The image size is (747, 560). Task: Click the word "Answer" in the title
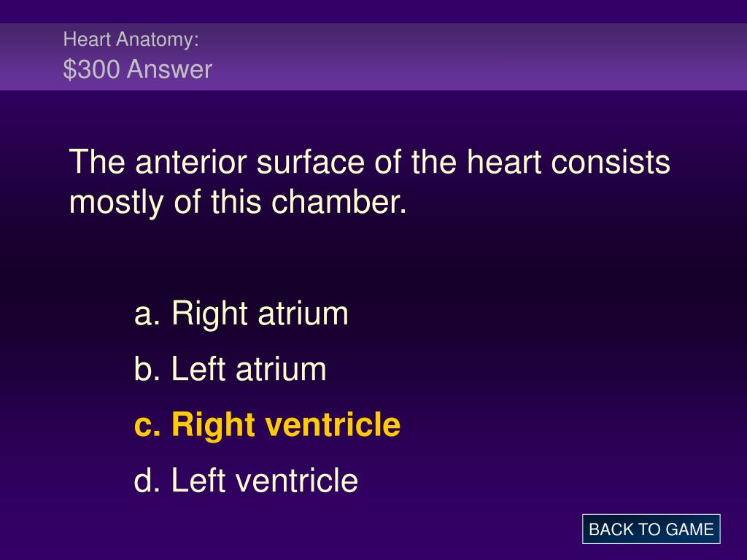[169, 69]
